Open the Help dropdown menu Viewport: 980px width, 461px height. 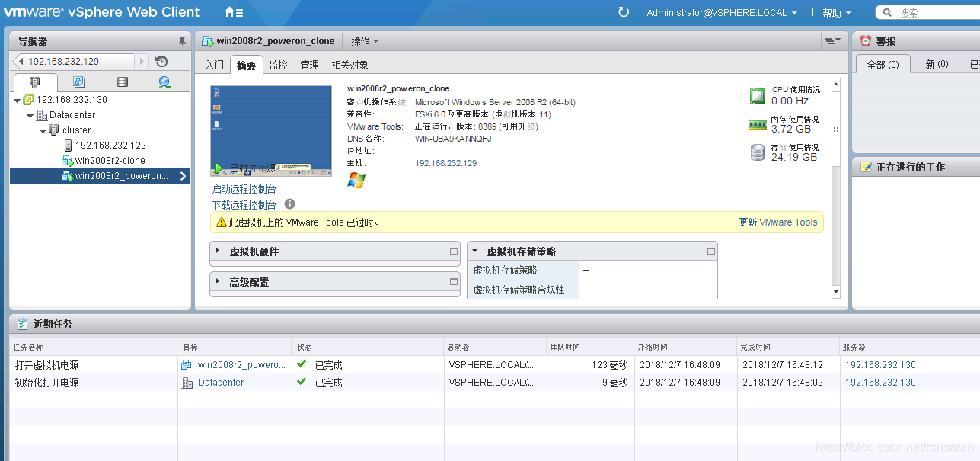tap(837, 13)
